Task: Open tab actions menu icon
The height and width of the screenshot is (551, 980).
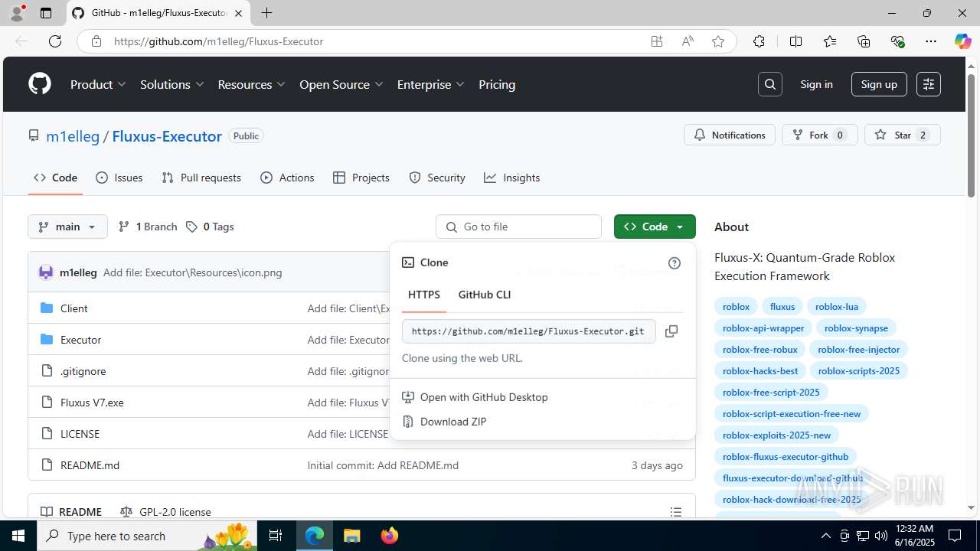Action: (x=46, y=13)
